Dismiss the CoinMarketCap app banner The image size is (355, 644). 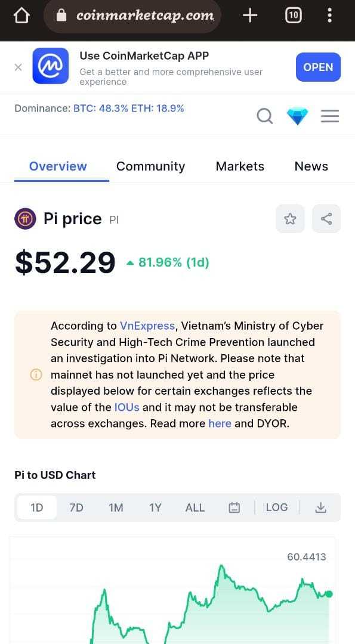click(x=18, y=67)
